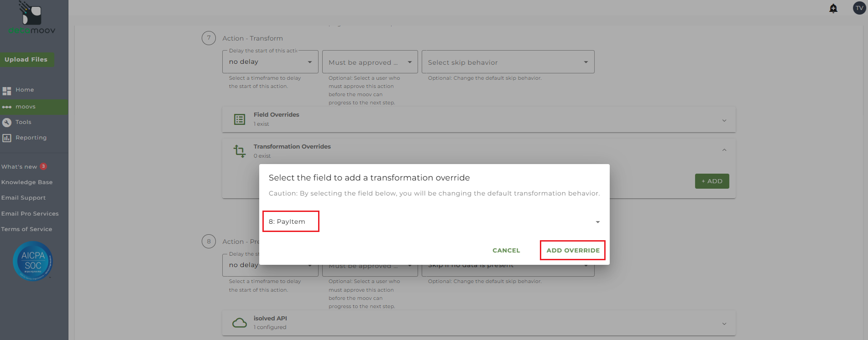Viewport: 868px width, 340px height.
Task: Click the Tools wrench icon in sidebar
Action: [7, 122]
